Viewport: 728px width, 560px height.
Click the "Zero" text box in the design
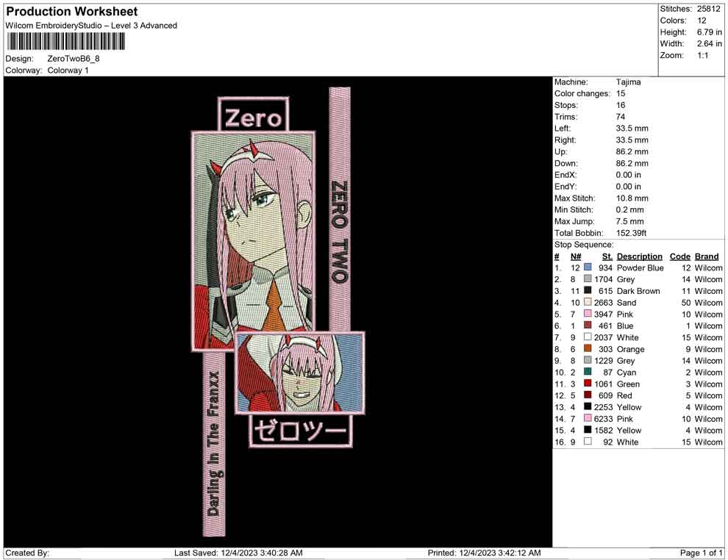254,115
